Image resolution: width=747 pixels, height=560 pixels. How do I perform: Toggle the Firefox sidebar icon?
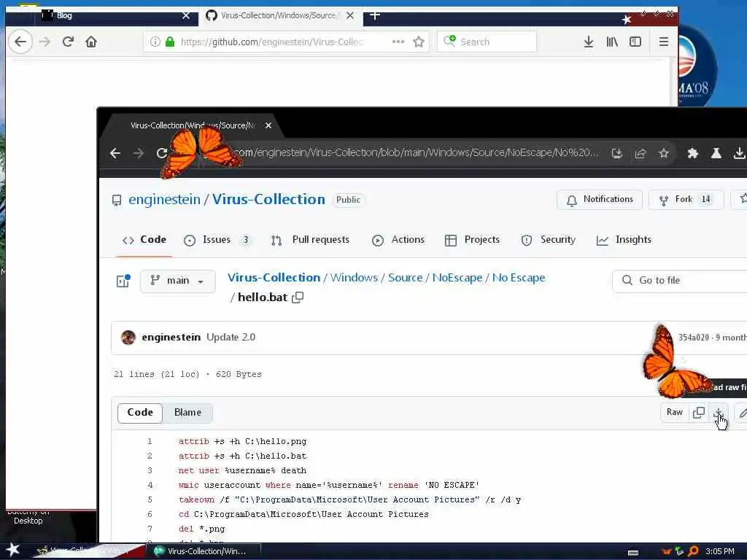[635, 42]
